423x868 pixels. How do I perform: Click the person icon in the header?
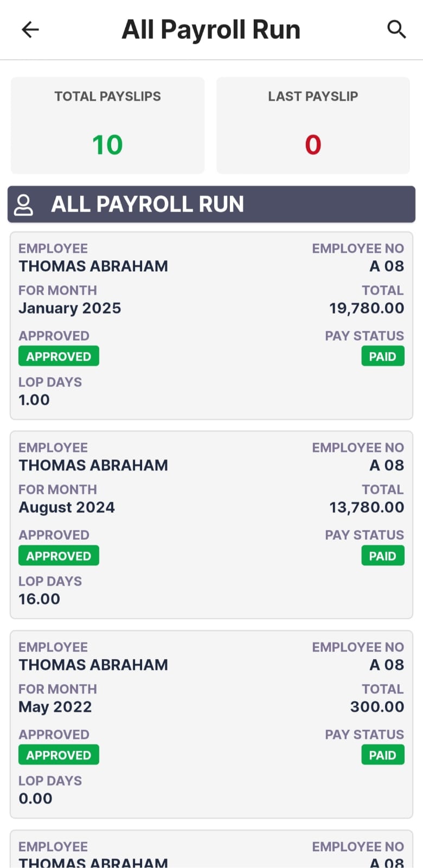click(23, 205)
